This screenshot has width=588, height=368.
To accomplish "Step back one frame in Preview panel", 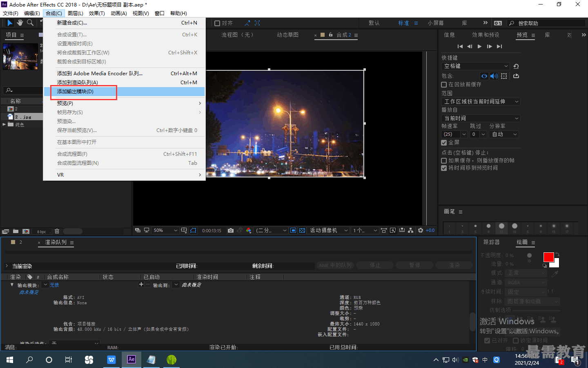I will pyautogui.click(x=470, y=47).
